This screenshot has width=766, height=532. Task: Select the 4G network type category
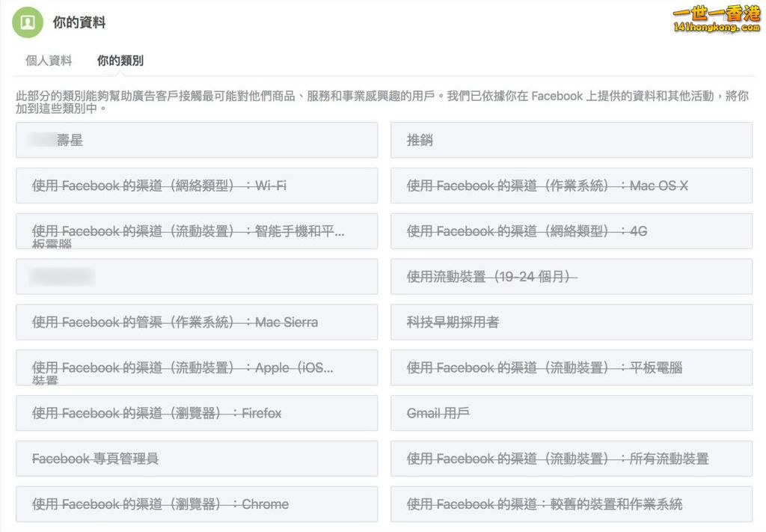pyautogui.click(x=572, y=231)
